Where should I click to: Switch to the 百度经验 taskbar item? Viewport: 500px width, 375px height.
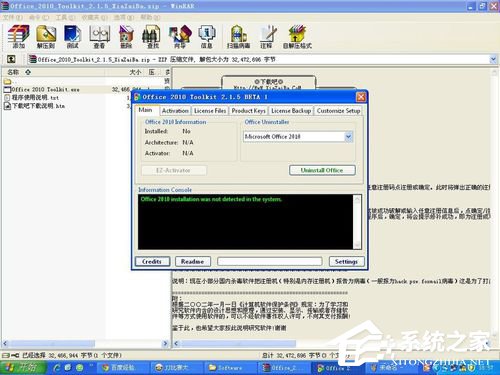[x=122, y=368]
